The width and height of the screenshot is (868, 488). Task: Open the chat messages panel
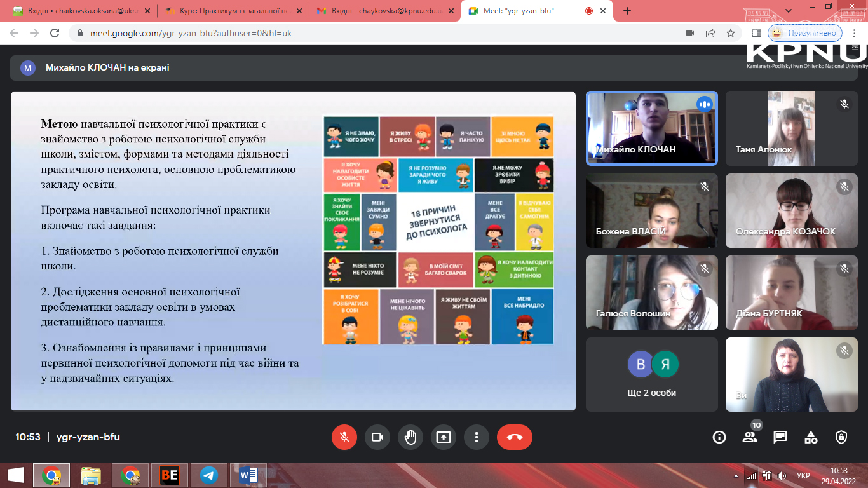(780, 437)
